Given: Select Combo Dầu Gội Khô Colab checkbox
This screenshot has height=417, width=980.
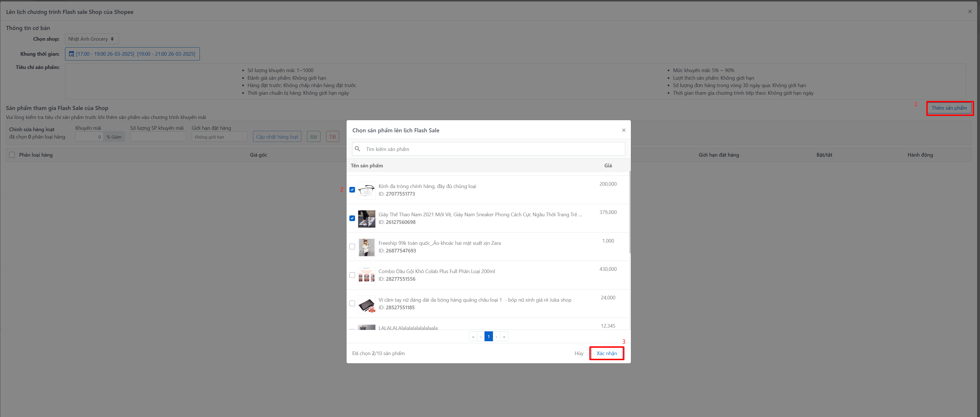Looking at the screenshot, I should click(x=352, y=275).
